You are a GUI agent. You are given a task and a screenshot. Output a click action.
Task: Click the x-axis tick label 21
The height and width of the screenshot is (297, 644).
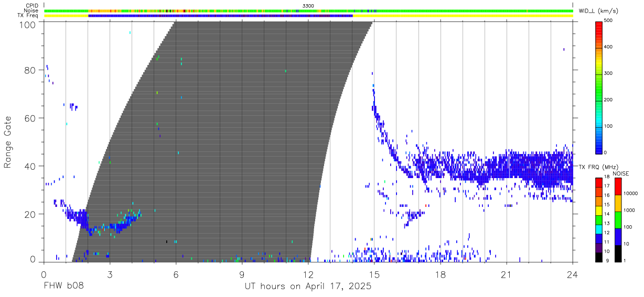click(506, 274)
